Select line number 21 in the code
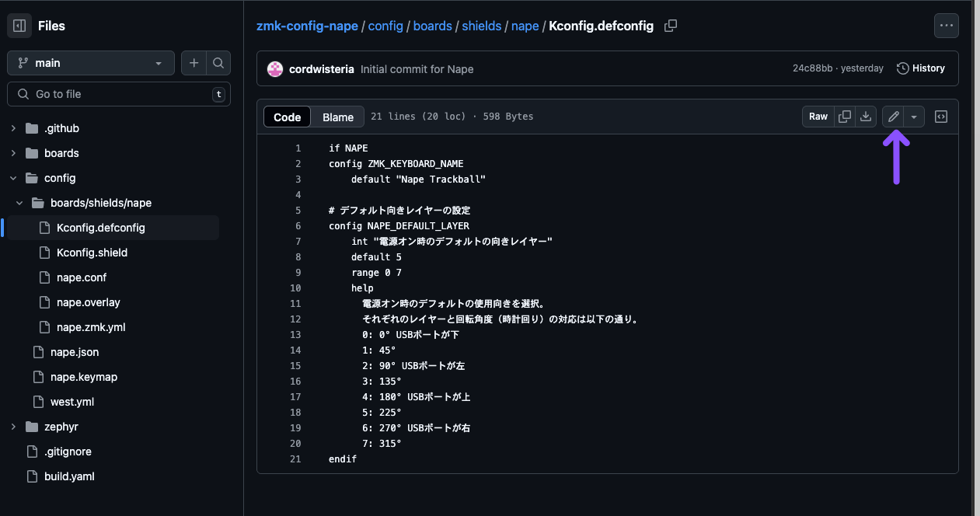980x516 pixels. click(x=295, y=459)
